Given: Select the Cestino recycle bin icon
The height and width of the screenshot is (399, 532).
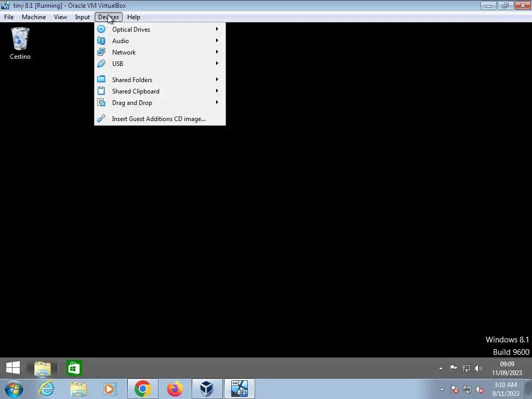Looking at the screenshot, I should tap(20, 44).
